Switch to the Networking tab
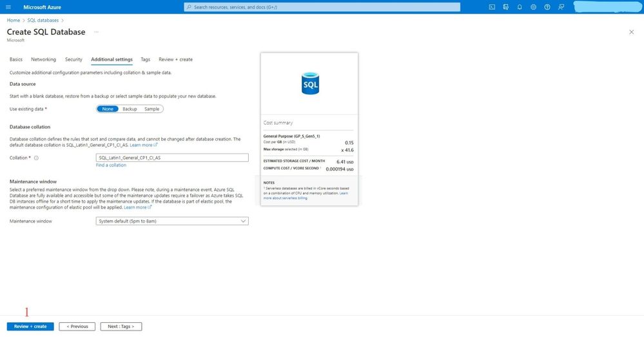 point(44,59)
